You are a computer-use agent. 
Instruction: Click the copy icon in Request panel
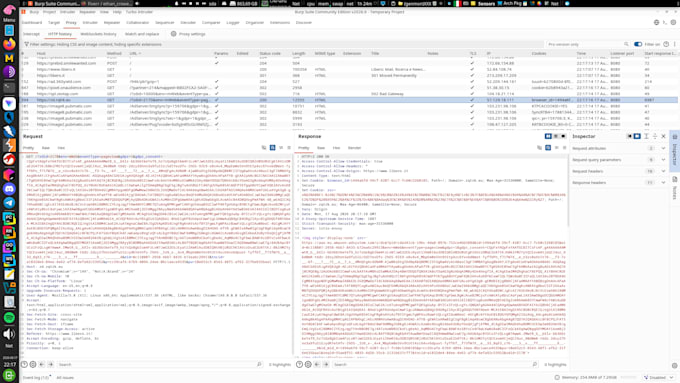264,148
